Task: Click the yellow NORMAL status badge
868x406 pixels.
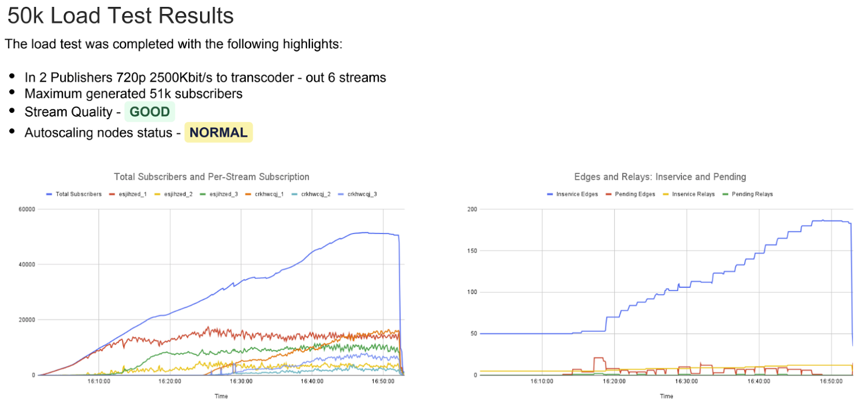Action: (219, 132)
